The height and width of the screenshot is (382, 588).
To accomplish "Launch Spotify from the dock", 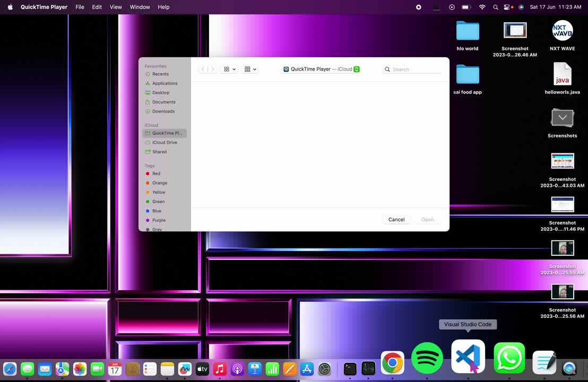I will (x=427, y=358).
